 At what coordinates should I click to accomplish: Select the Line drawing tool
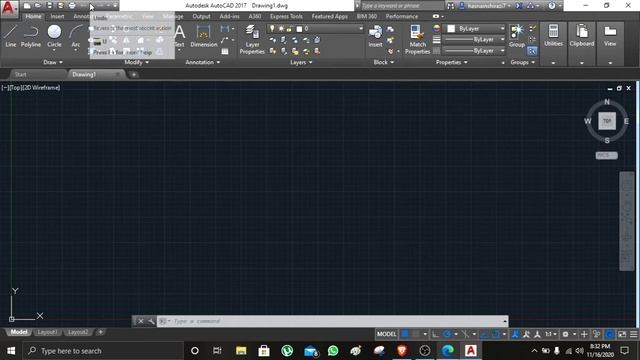pos(11,36)
